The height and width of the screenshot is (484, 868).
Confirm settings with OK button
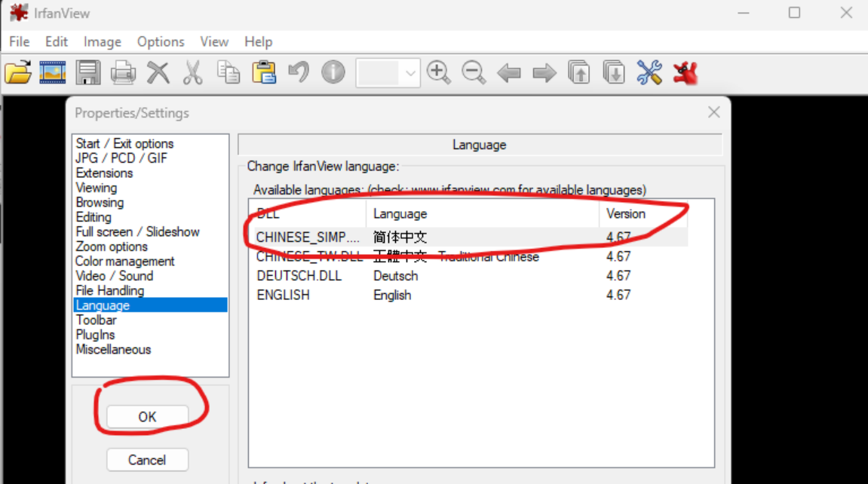point(147,416)
